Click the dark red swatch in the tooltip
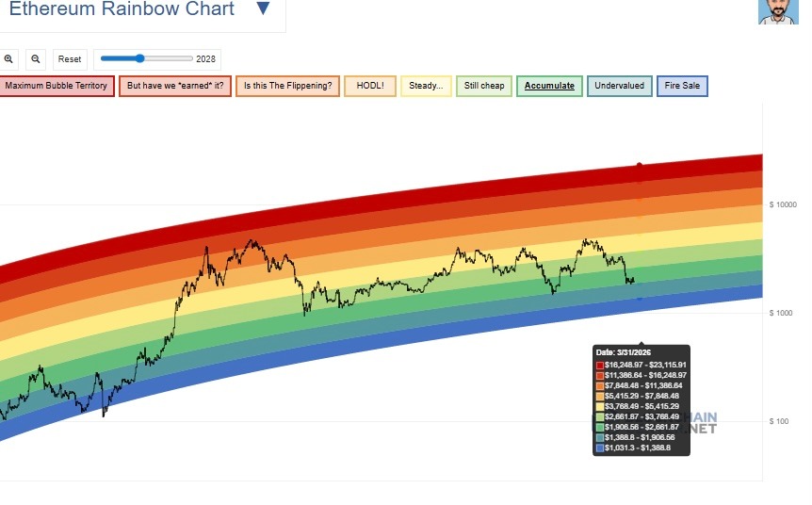Image resolution: width=812 pixels, height=505 pixels. (x=600, y=365)
